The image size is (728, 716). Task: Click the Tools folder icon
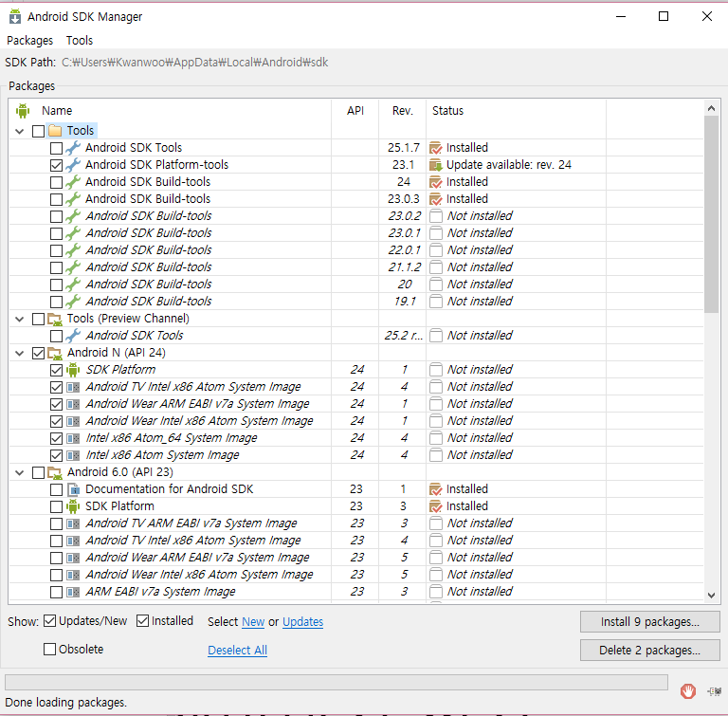tap(55, 131)
